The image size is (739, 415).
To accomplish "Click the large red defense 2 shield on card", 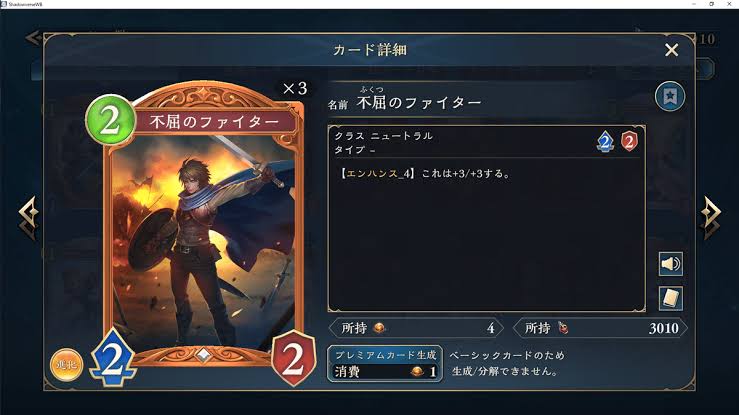I will (x=293, y=359).
